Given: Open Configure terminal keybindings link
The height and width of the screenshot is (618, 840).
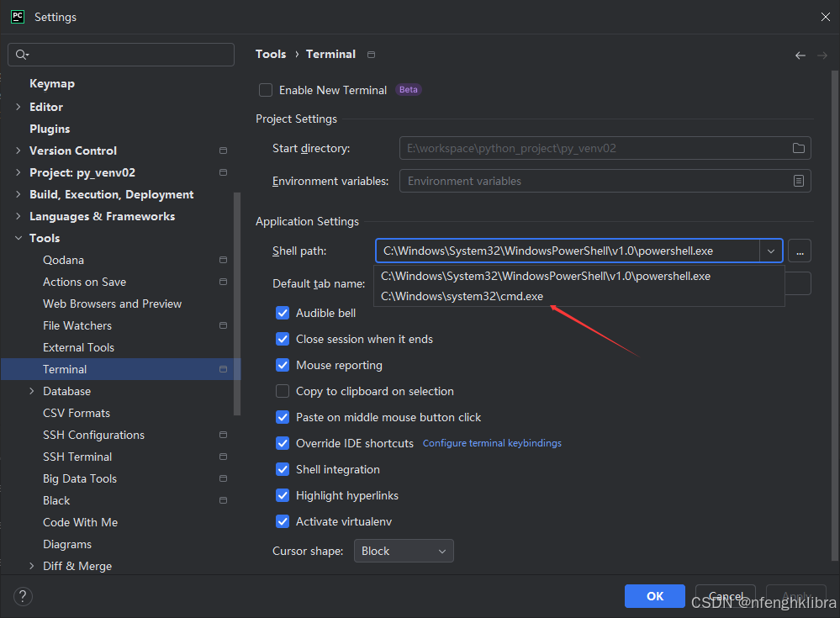Looking at the screenshot, I should [x=493, y=443].
